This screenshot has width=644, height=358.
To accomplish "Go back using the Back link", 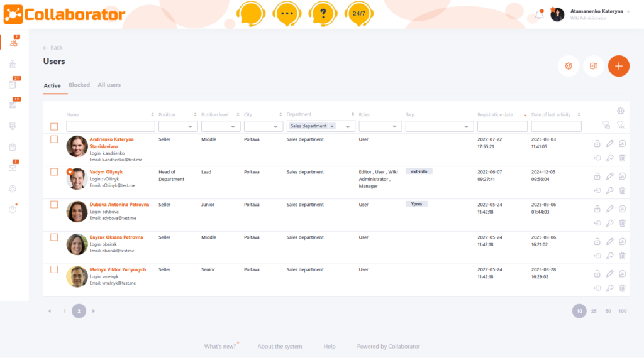I will click(x=53, y=48).
